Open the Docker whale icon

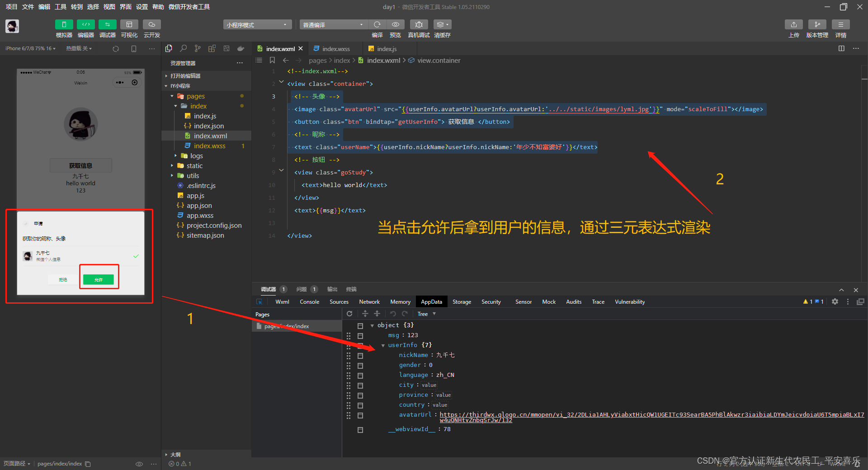click(x=241, y=48)
